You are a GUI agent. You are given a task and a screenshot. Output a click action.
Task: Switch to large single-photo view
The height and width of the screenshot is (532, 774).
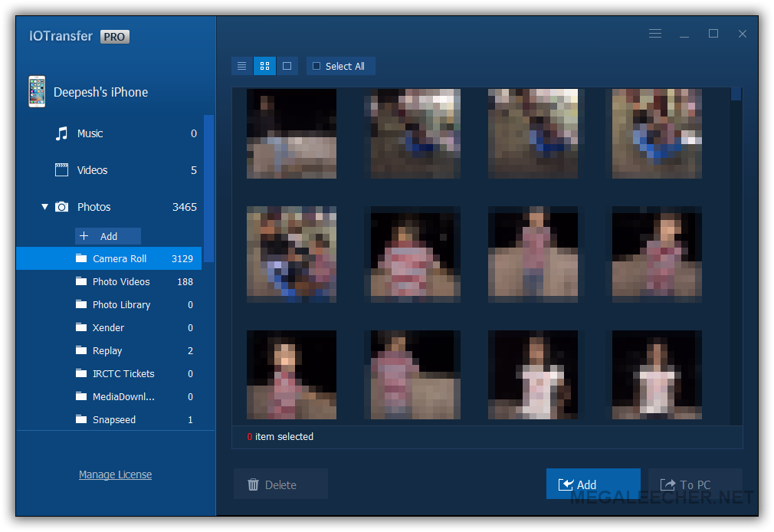coord(287,66)
